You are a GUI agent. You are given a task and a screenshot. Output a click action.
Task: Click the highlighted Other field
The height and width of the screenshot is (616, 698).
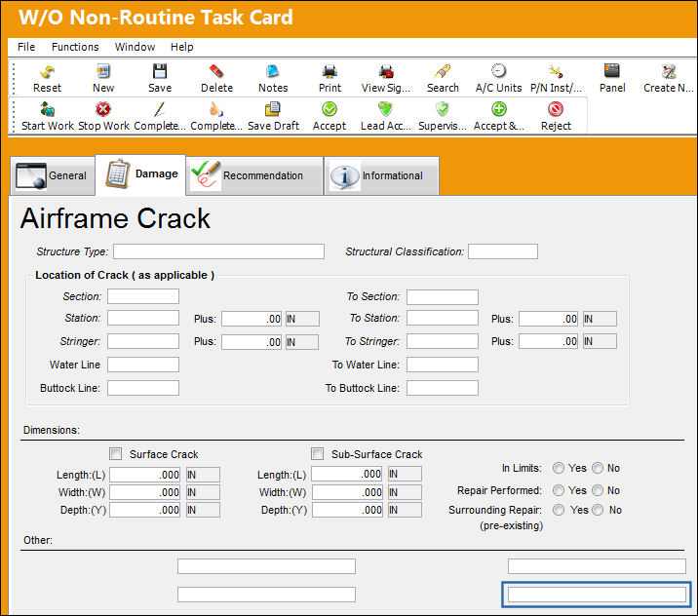pyautogui.click(x=597, y=595)
